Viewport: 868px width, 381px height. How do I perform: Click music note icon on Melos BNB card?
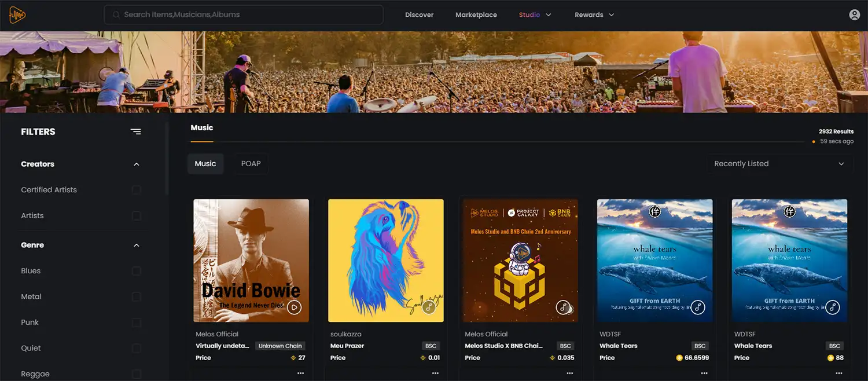tap(564, 307)
